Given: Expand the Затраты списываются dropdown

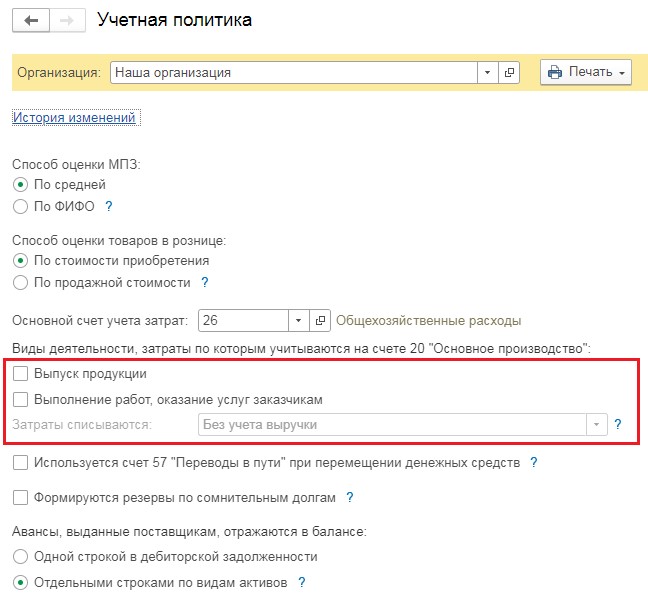Looking at the screenshot, I should 598,425.
